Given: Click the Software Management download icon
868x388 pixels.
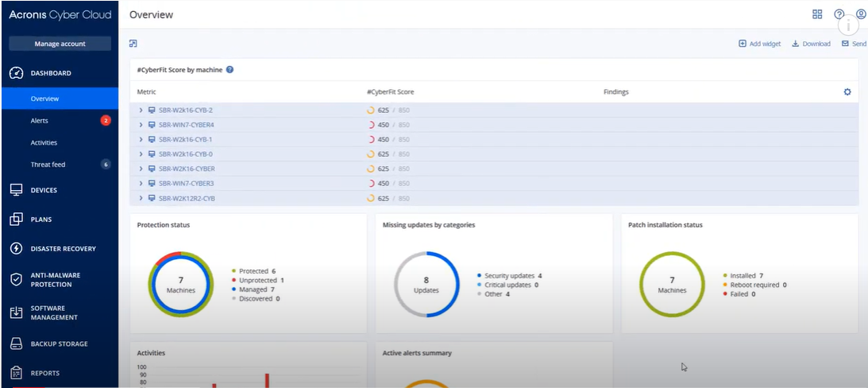Looking at the screenshot, I should coord(17,312).
